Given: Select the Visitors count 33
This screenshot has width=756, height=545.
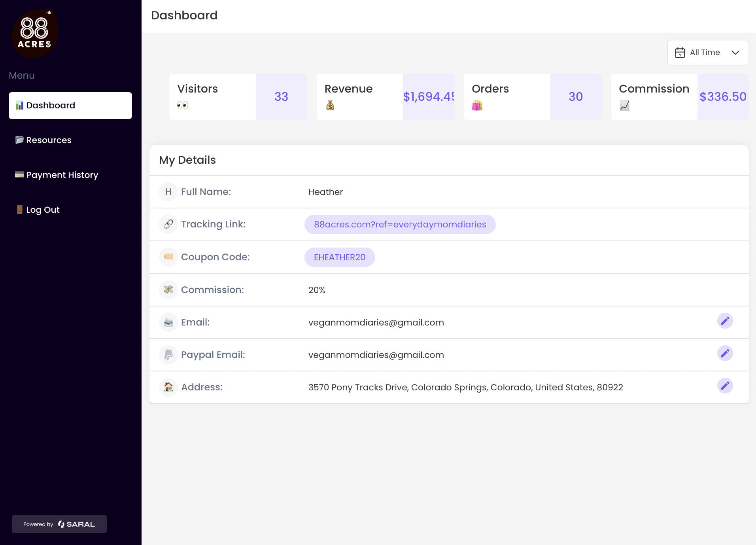Looking at the screenshot, I should (x=281, y=97).
